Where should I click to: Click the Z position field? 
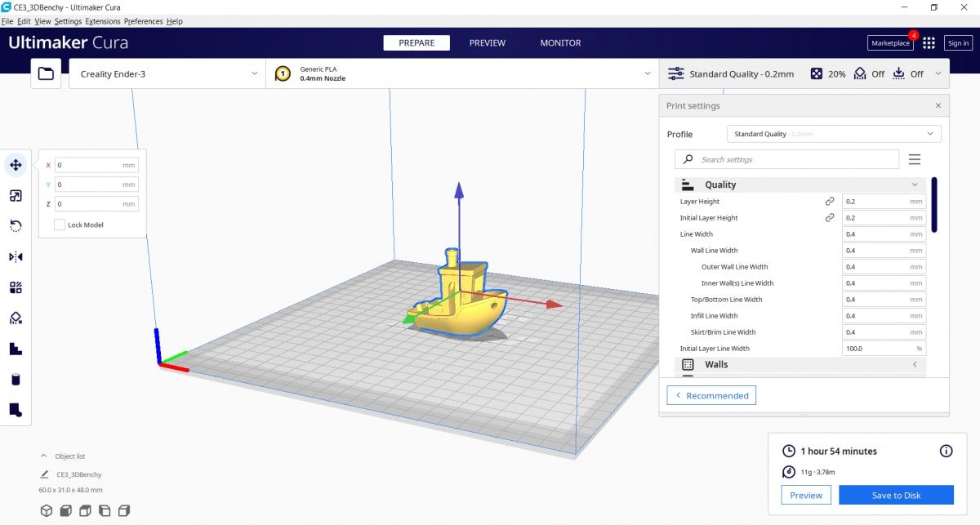point(96,204)
